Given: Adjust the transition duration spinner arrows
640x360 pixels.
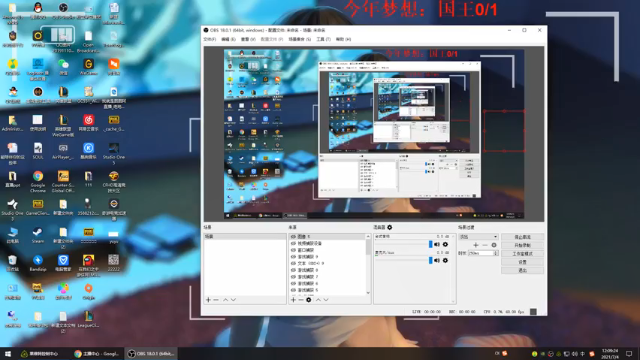Looking at the screenshot, I should click(496, 253).
